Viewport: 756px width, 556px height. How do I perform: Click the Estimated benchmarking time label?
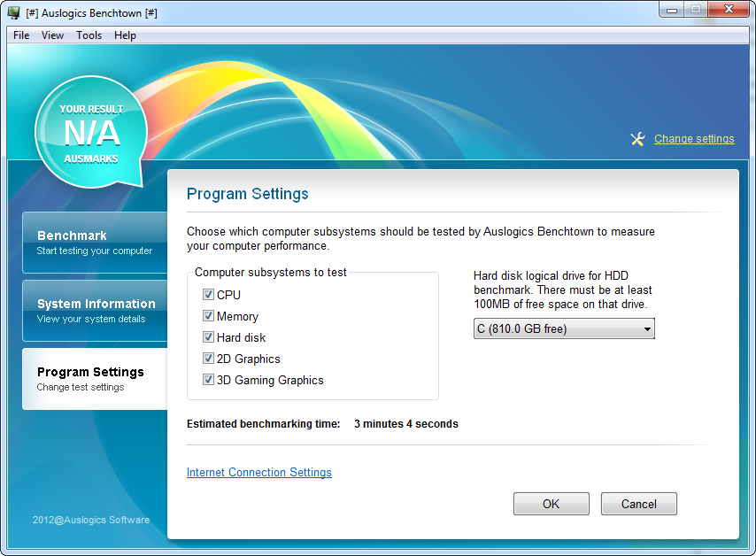[263, 424]
